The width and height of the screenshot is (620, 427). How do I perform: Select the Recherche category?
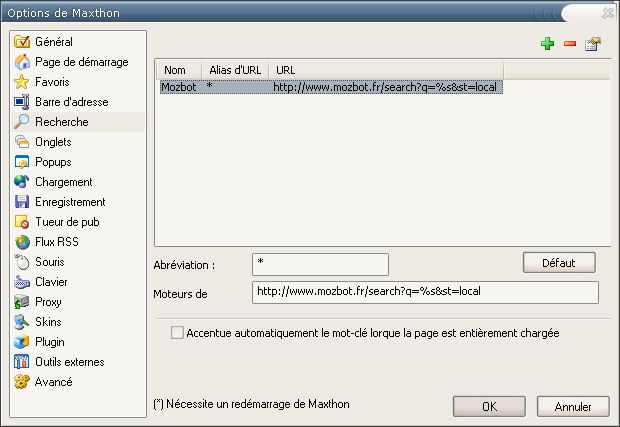coord(62,122)
